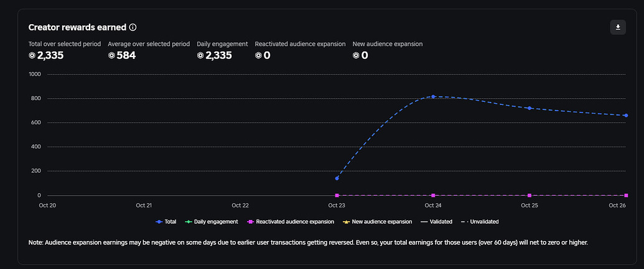Click the average value 584
644x269 pixels.
click(x=126, y=55)
